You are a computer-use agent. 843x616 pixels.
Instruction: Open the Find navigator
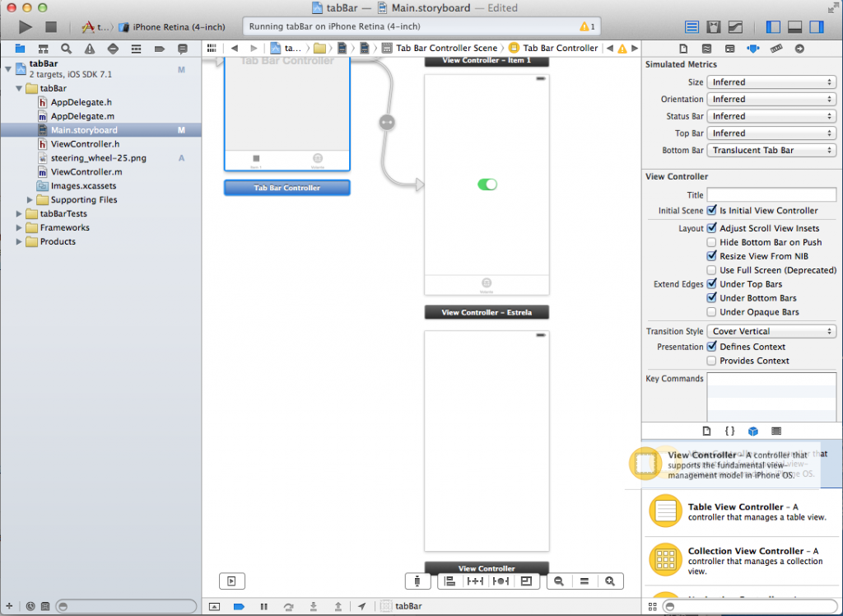tap(66, 49)
